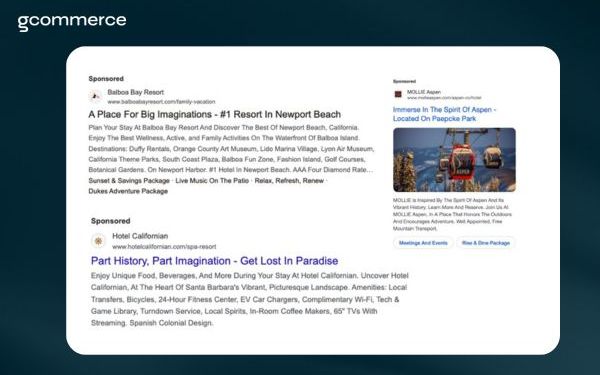This screenshot has width=600, height=375.
Task: Click the Hotel Californian favicon
Action: tap(98, 241)
